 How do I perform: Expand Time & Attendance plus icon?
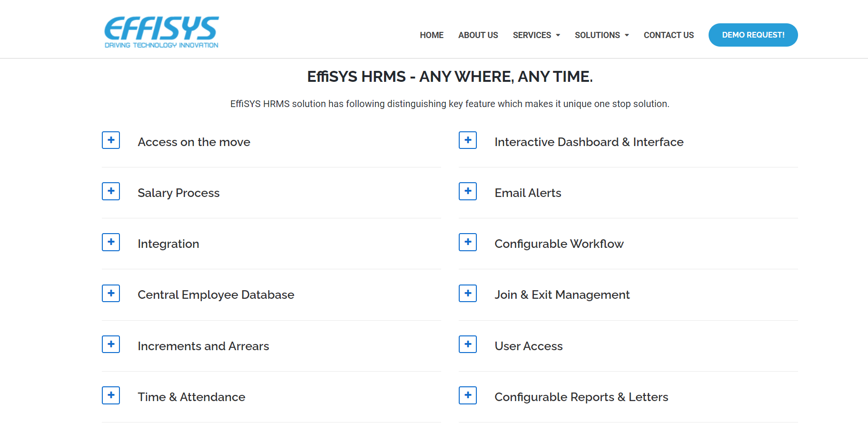111,395
